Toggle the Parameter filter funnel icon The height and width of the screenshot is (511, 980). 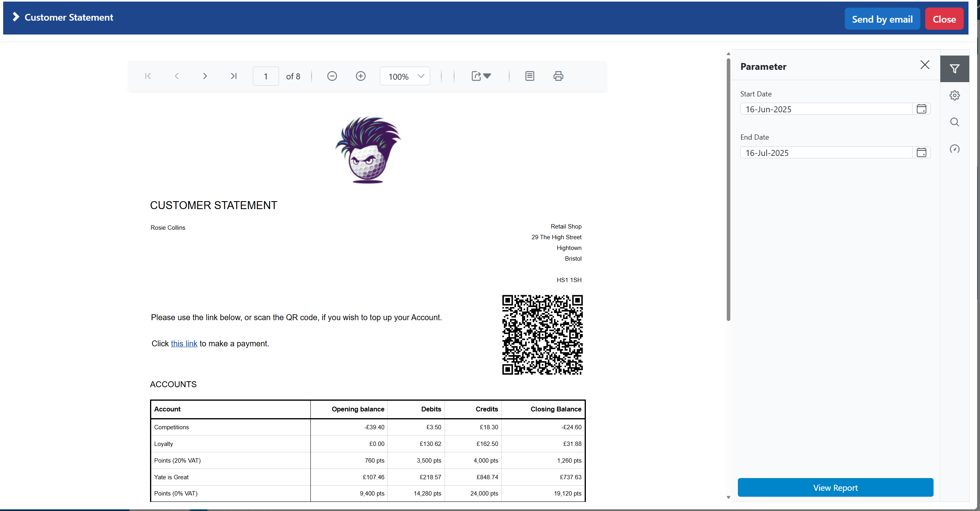955,69
